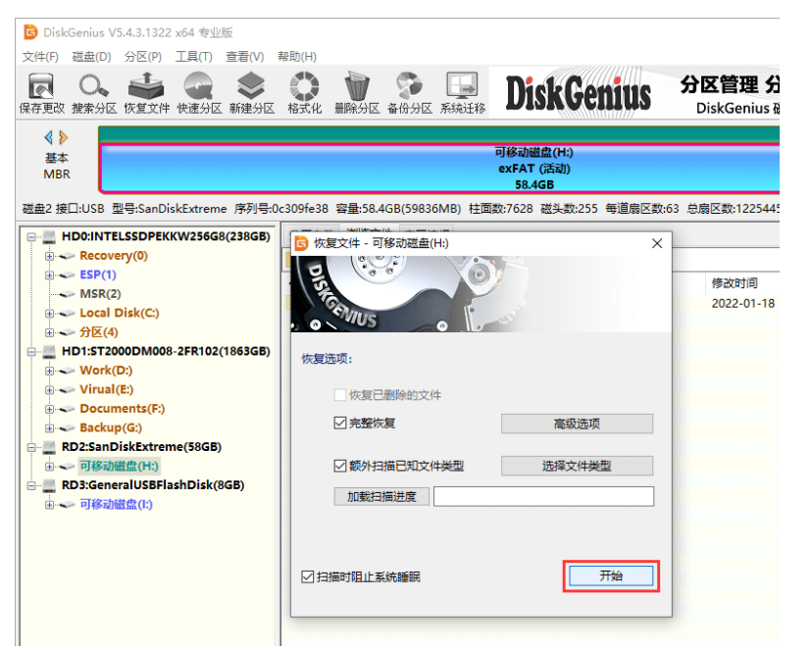This screenshot has height=650, width=812.
Task: Collapse the HD0:INTELSSDPEKKW256G8 disk tree node
Action: [32, 237]
